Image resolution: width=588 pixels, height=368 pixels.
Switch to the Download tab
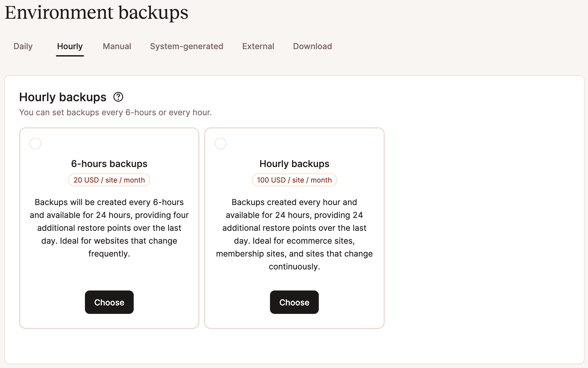312,46
